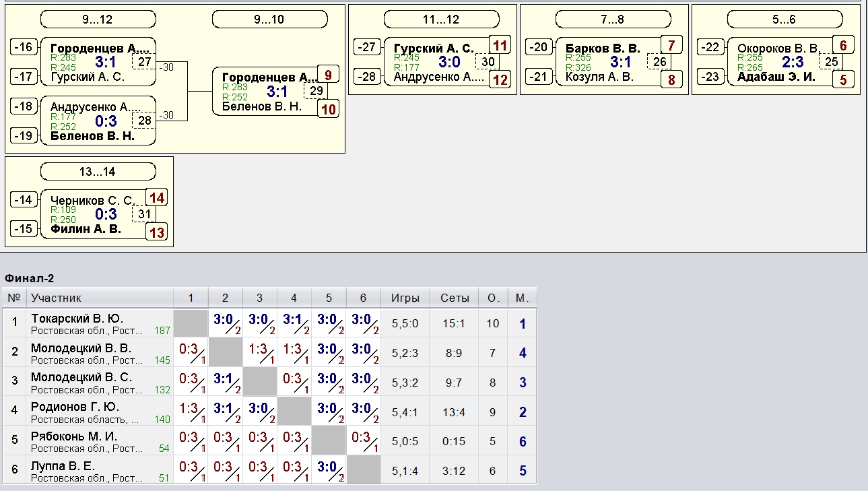
Task: Select Молодецкий В. С. table row name
Action: click(81, 377)
